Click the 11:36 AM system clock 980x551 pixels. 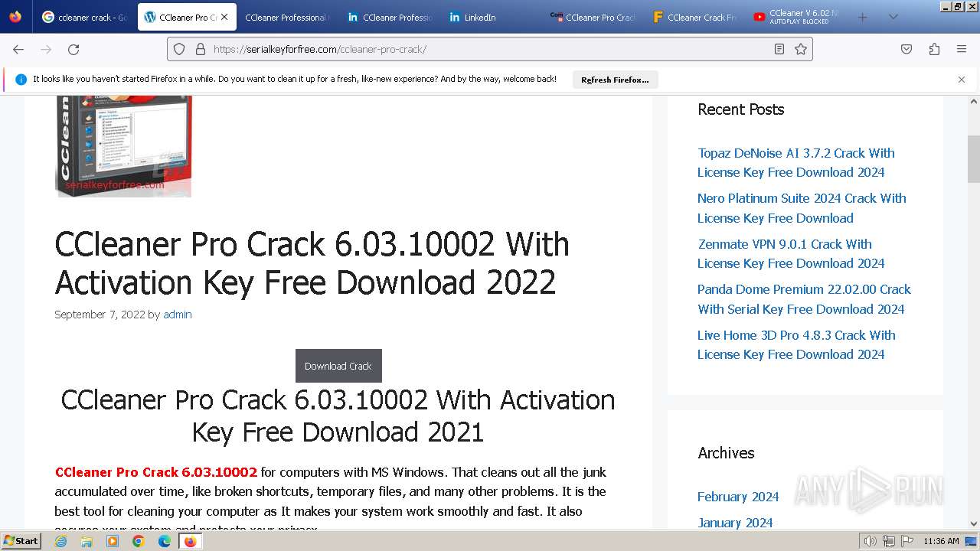tap(941, 541)
